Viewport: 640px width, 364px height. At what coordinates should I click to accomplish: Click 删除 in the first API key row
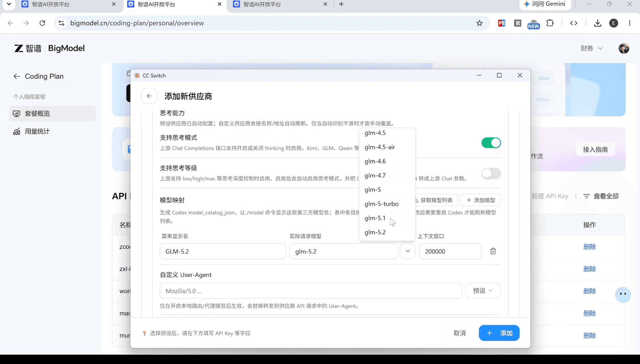click(589, 247)
